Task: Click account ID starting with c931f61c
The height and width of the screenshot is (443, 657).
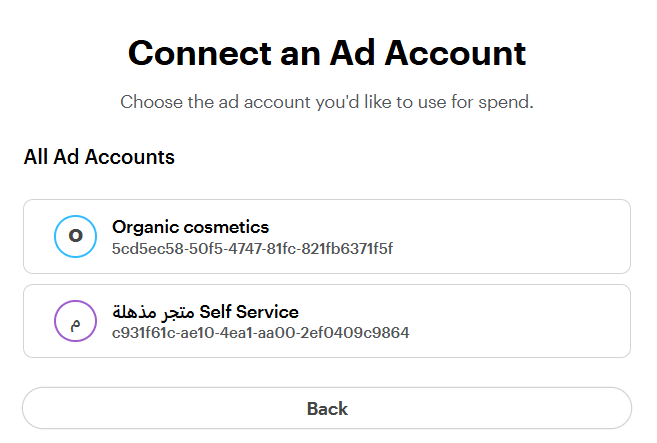Action: (x=260, y=332)
